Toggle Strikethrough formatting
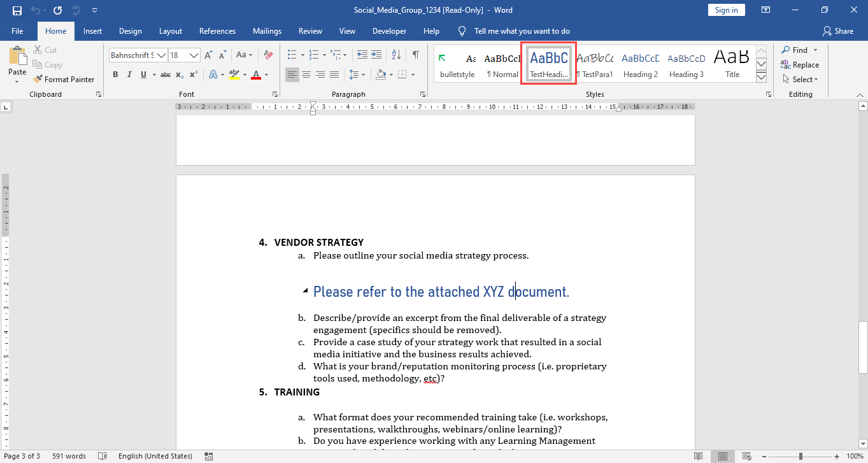Image resolution: width=868 pixels, height=463 pixels. pos(166,75)
